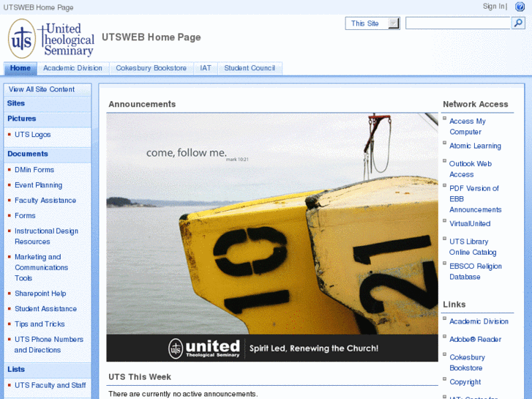Open the DMin Forms document library
Image resolution: width=532 pixels, height=399 pixels.
click(34, 170)
